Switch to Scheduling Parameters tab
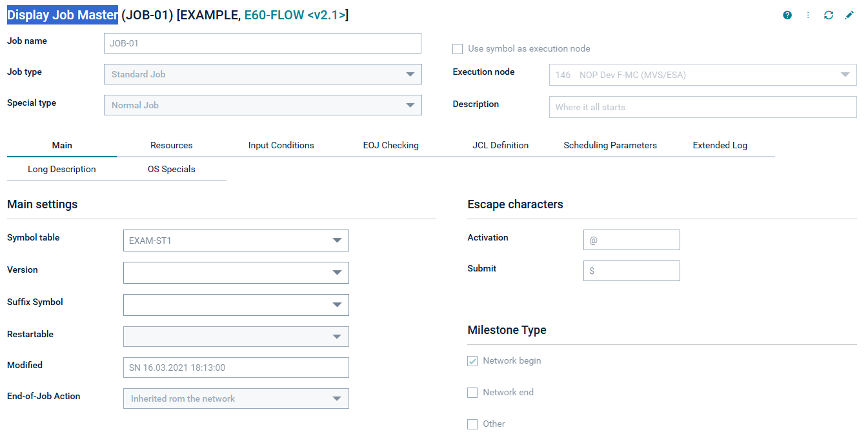The width and height of the screenshot is (868, 432). (611, 145)
